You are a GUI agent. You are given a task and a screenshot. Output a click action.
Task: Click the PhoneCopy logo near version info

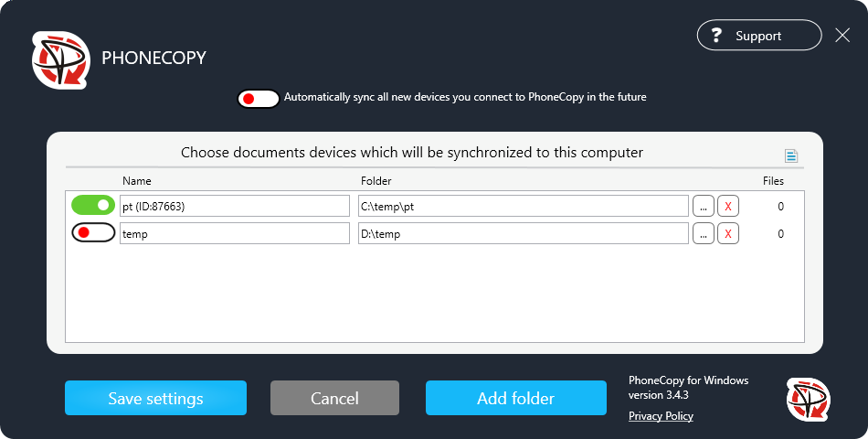[x=809, y=400]
